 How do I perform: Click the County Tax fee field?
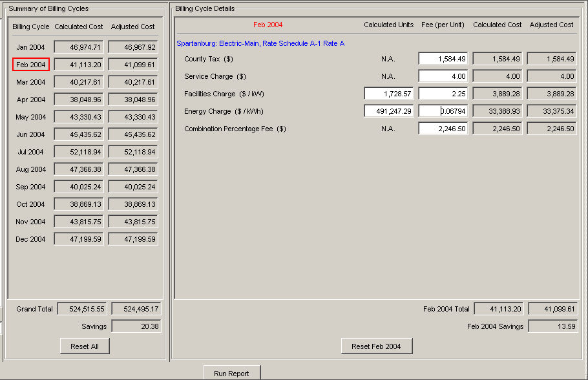click(x=443, y=59)
